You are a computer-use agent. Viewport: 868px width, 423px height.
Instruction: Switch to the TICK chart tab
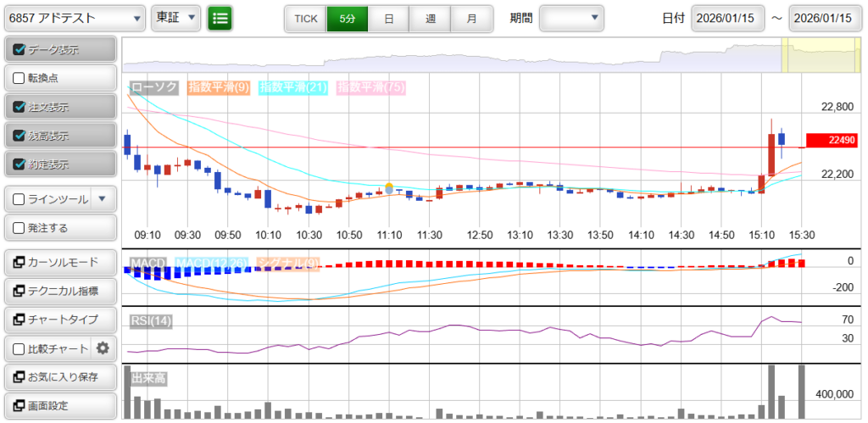(305, 18)
